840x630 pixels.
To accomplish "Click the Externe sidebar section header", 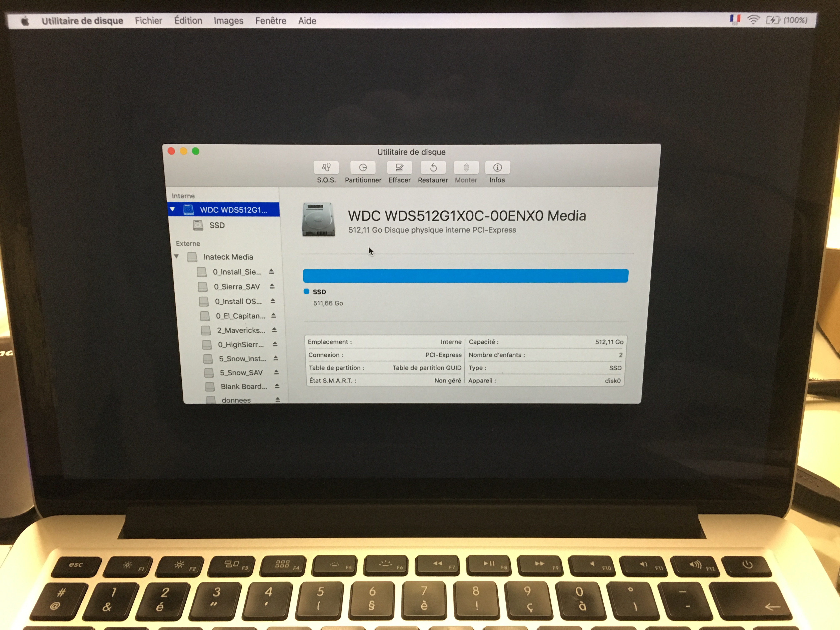I will pos(187,243).
